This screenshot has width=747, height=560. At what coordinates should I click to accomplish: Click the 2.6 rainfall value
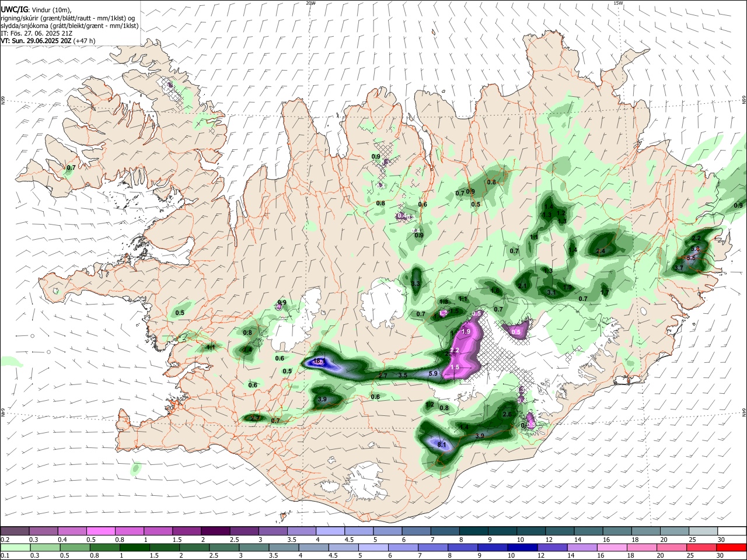pyautogui.click(x=507, y=414)
